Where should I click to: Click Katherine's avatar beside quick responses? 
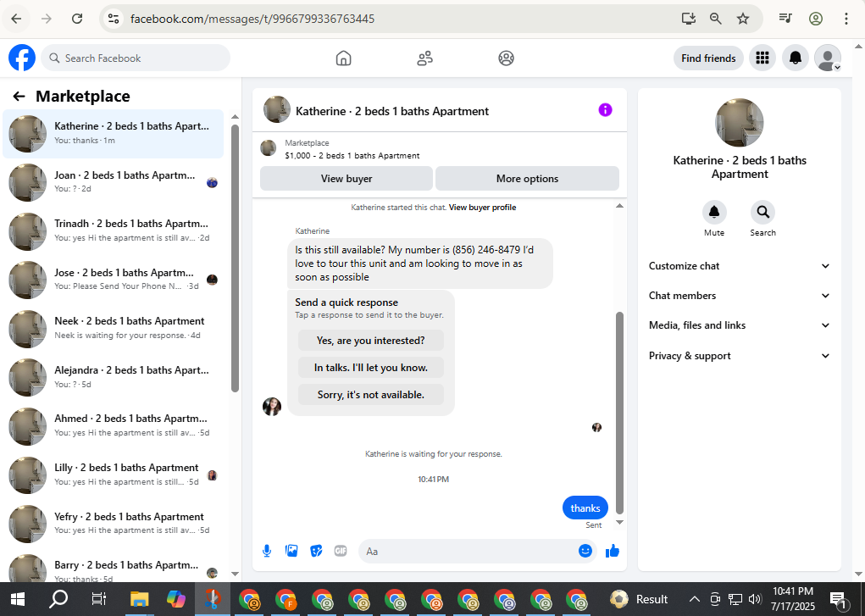point(272,406)
